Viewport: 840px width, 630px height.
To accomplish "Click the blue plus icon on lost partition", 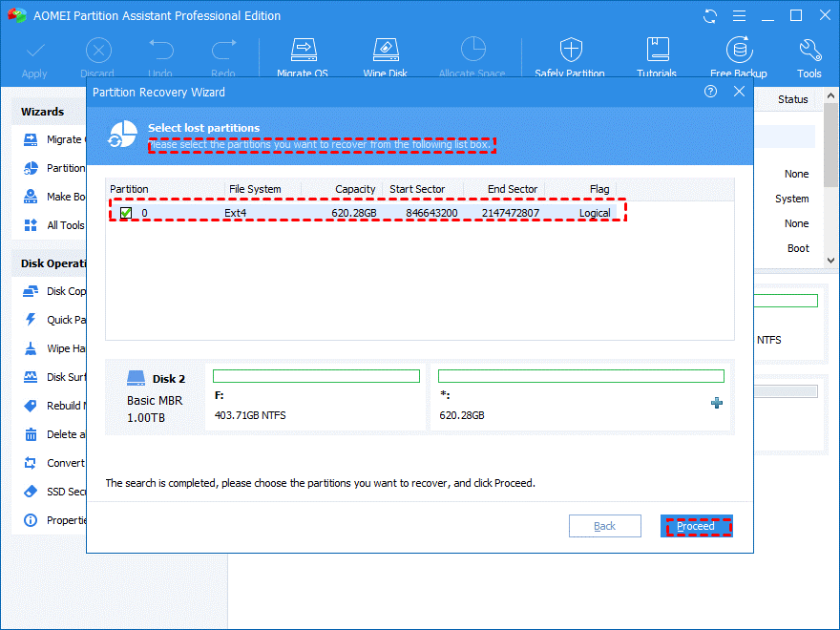I will pyautogui.click(x=716, y=403).
